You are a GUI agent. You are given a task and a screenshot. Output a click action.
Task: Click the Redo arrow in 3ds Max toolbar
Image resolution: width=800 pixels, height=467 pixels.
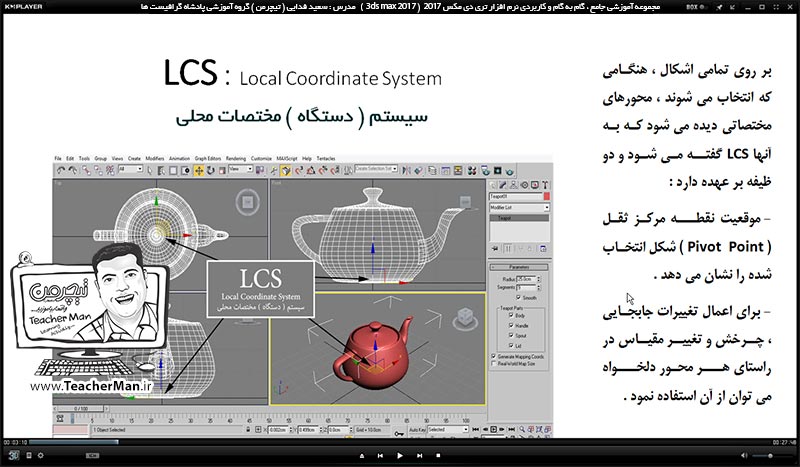coord(73,170)
